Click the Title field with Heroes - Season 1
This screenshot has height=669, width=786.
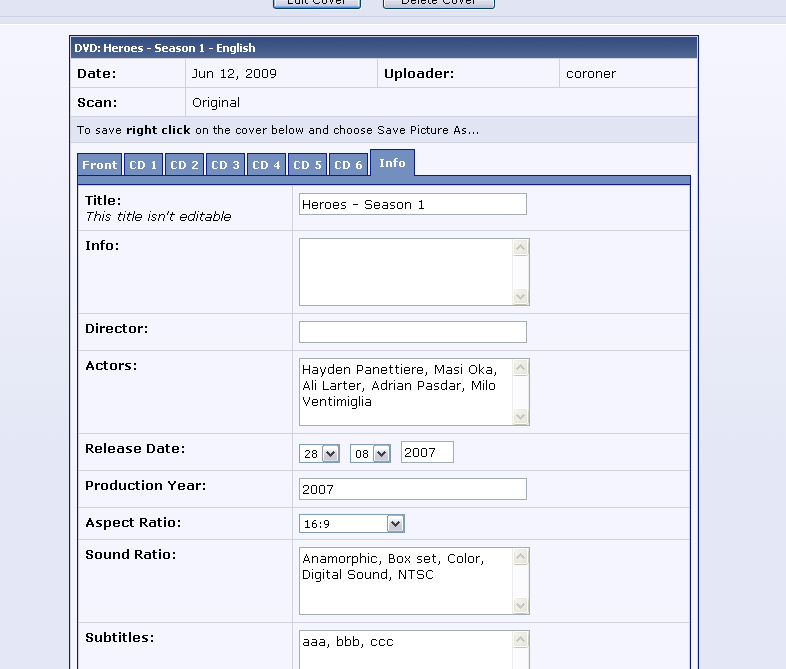pyautogui.click(x=412, y=204)
